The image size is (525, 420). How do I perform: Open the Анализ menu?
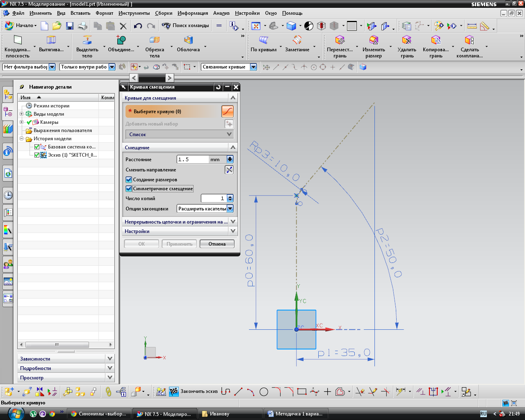point(221,13)
